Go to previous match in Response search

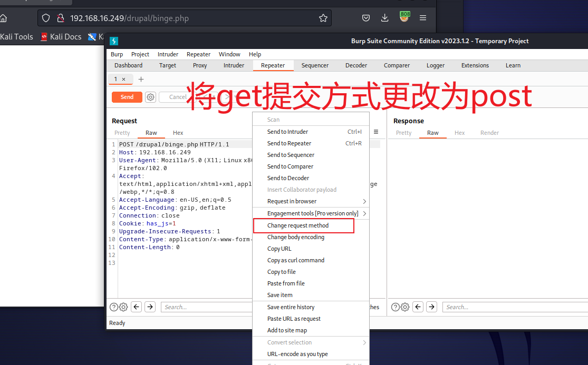click(x=418, y=307)
